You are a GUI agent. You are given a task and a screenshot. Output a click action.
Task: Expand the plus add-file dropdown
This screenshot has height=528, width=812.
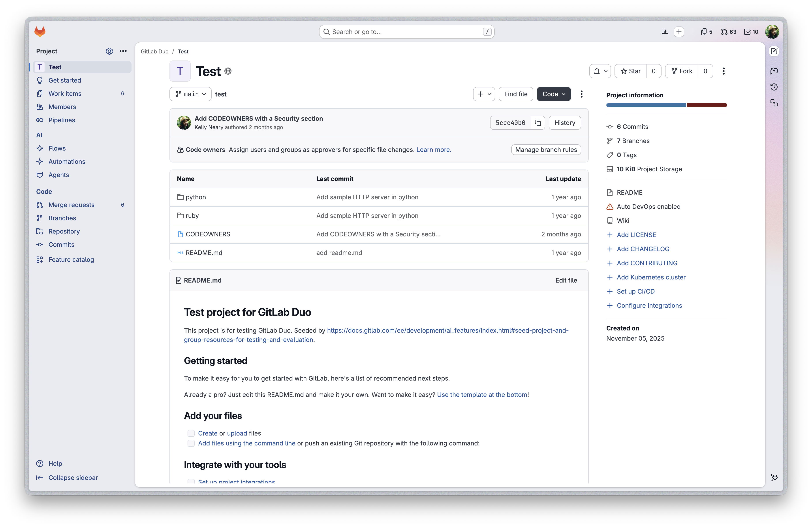tap(484, 94)
